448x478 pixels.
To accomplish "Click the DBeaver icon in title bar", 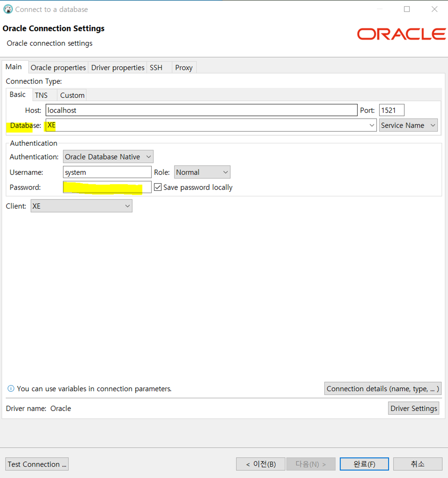I will tap(8, 9).
